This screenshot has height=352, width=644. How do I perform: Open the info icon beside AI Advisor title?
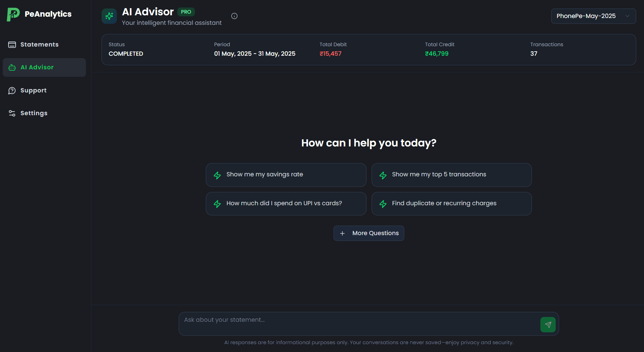234,16
